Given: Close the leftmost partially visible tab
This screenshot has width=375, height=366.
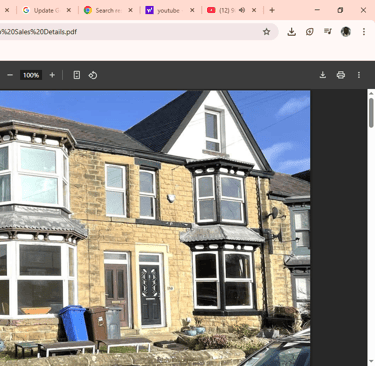Looking at the screenshot, I should coord(7,10).
